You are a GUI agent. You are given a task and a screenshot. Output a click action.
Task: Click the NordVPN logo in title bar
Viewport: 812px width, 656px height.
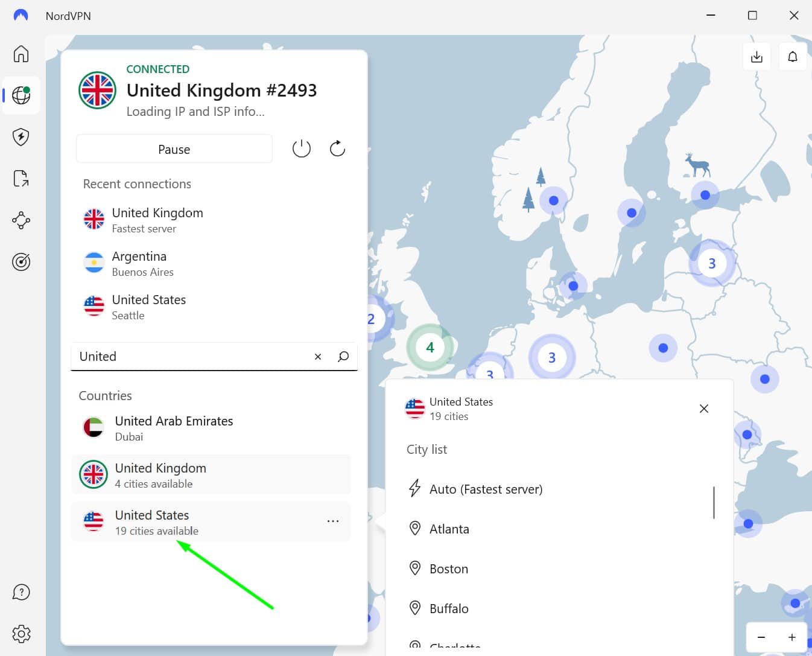pyautogui.click(x=21, y=16)
